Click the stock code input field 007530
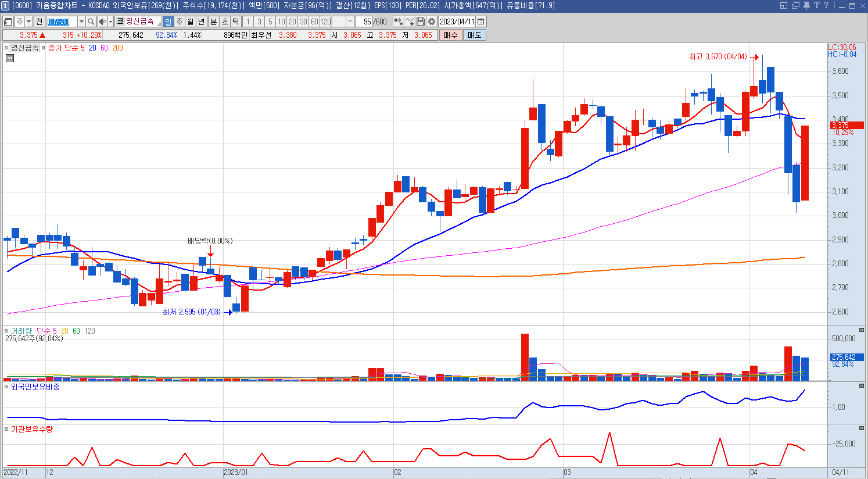868x479 pixels. click(x=62, y=22)
